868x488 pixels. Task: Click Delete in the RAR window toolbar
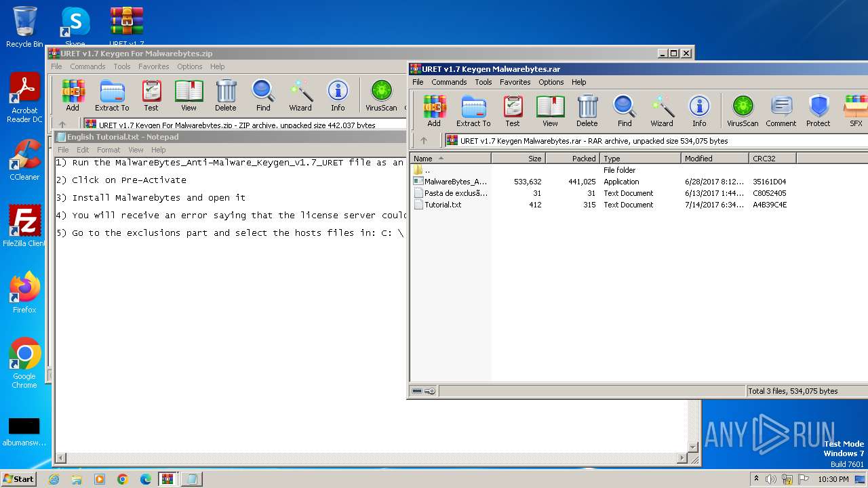587,111
